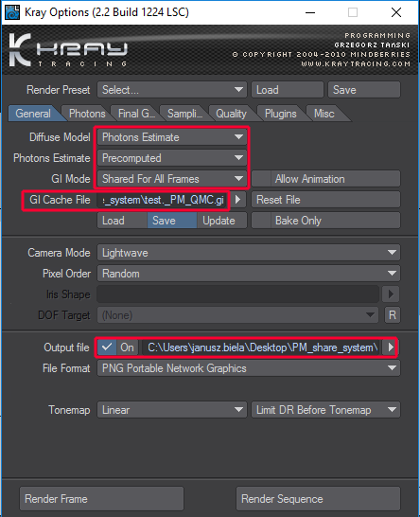Open the GI Mode dropdown
This screenshot has height=517, width=420.
(x=172, y=179)
